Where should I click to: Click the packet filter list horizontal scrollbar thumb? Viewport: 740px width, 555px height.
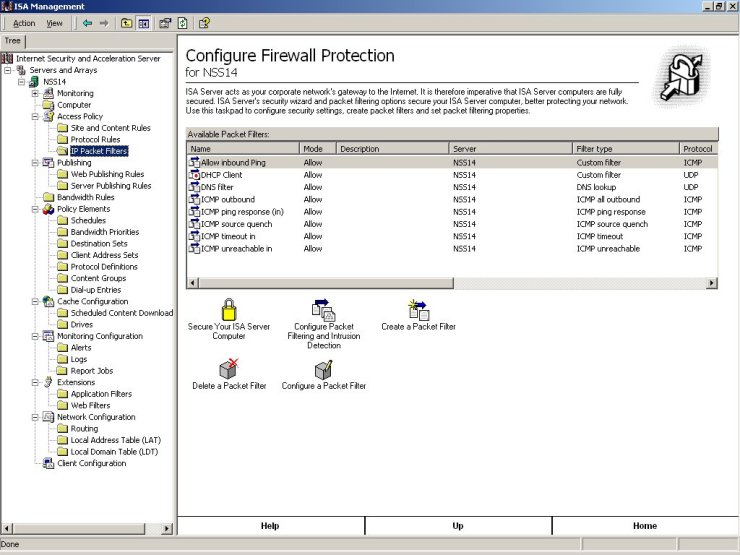click(x=326, y=283)
